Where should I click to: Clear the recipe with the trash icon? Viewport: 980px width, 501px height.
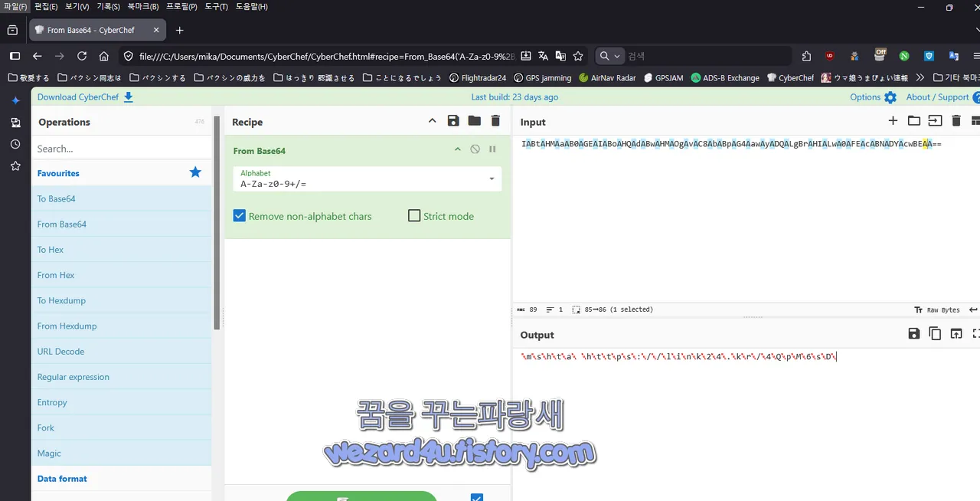tap(495, 121)
